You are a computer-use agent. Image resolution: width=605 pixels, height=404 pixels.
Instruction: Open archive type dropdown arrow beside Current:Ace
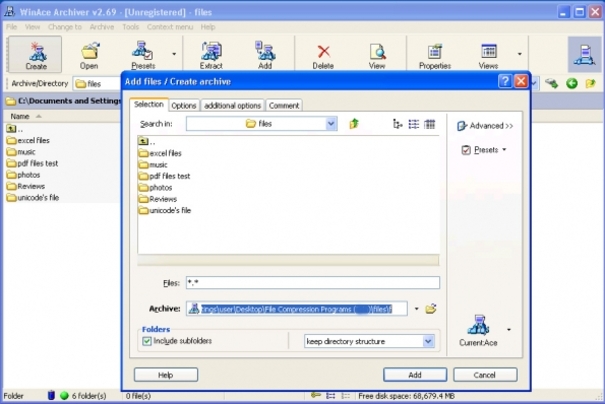tap(509, 330)
